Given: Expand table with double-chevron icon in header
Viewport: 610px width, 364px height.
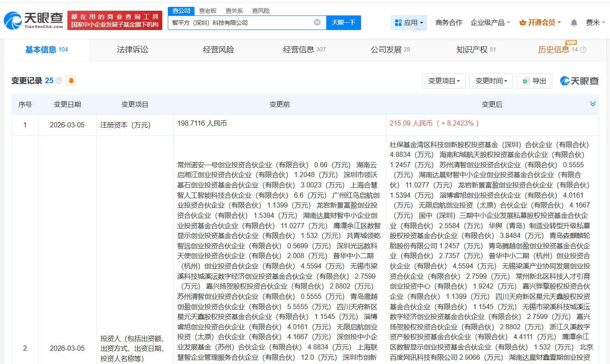Looking at the screenshot, I should [x=593, y=104].
